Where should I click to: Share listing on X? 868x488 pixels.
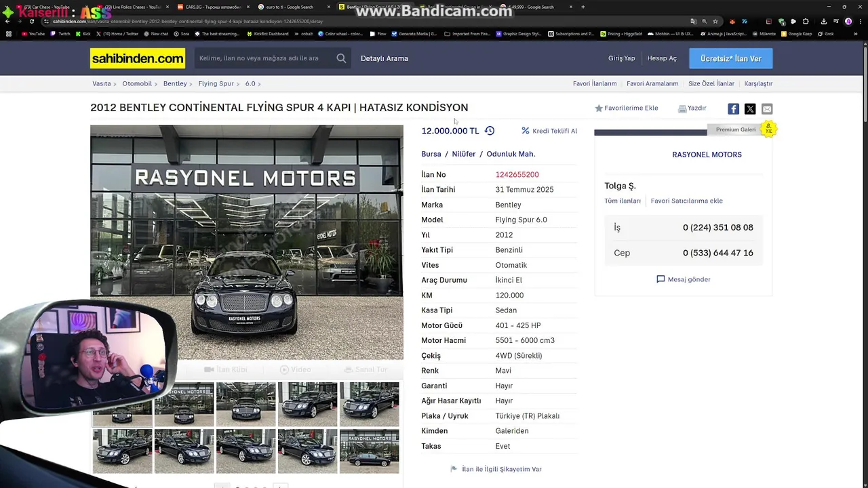coord(750,109)
